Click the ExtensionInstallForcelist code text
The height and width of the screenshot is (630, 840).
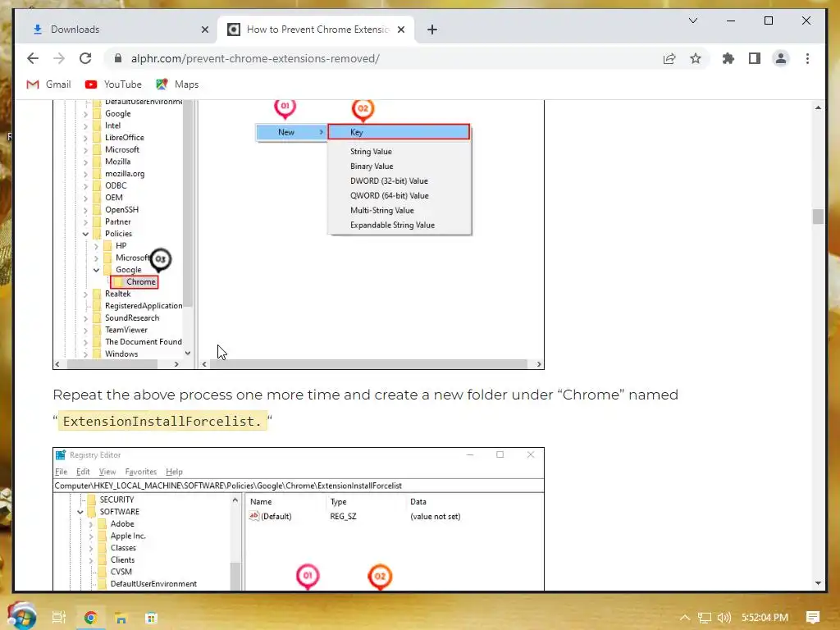coord(162,421)
